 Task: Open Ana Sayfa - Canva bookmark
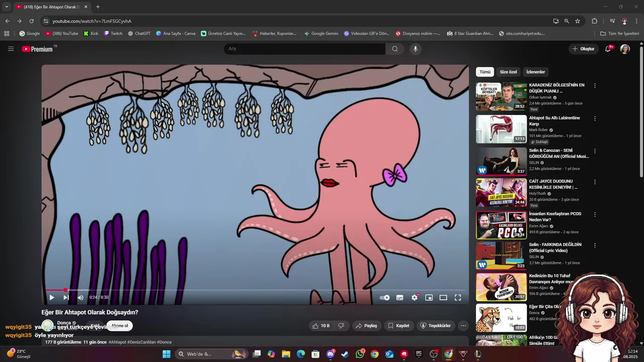tap(176, 34)
